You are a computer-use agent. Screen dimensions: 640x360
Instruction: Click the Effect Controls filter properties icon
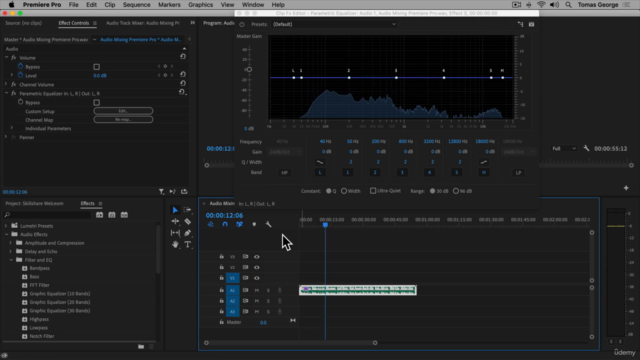162,191
